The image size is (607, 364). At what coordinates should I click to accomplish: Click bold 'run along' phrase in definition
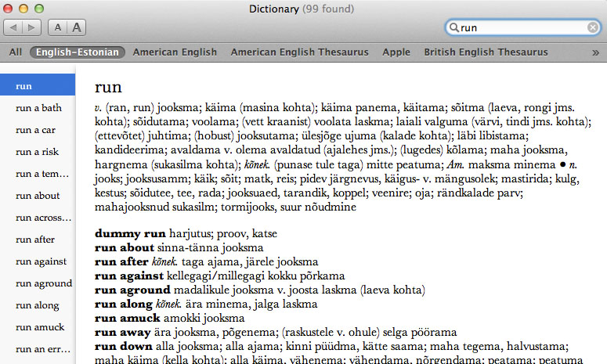coord(124,304)
